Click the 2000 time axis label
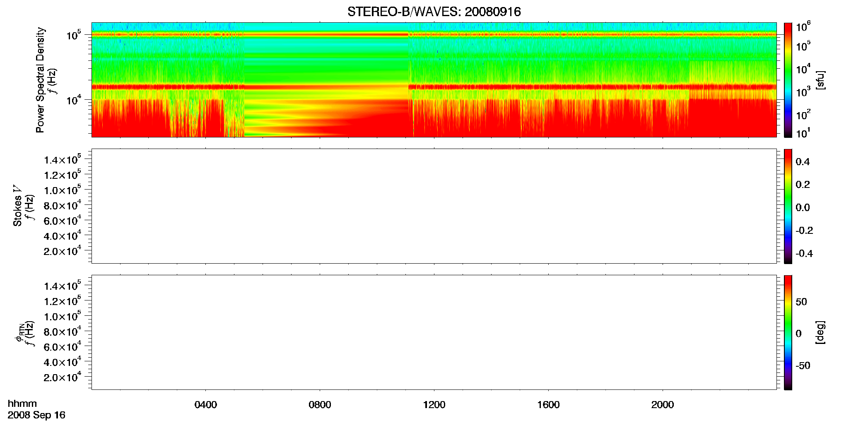 click(x=663, y=405)
